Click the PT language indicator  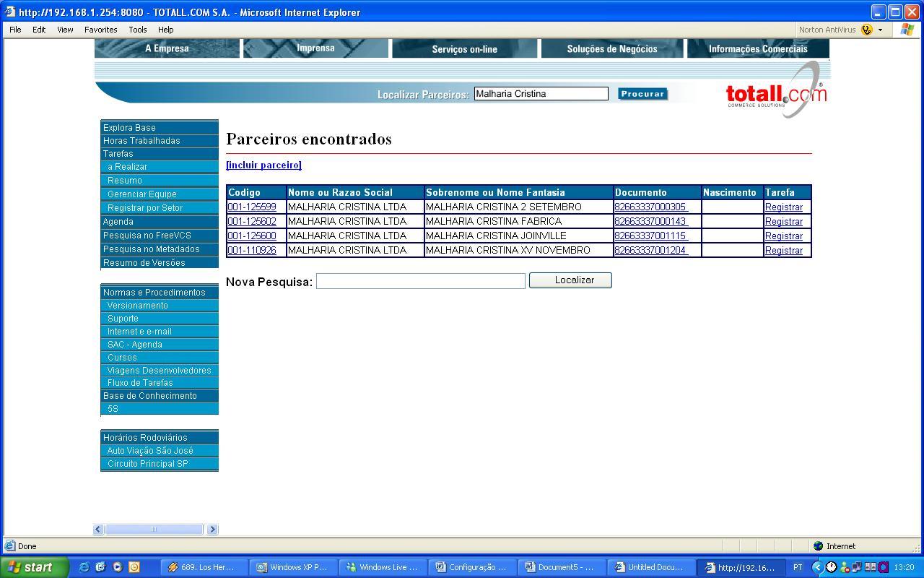pyautogui.click(x=798, y=567)
